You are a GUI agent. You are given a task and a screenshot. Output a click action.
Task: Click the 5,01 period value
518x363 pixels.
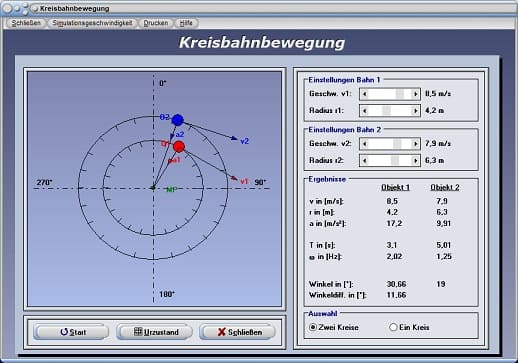click(x=444, y=245)
